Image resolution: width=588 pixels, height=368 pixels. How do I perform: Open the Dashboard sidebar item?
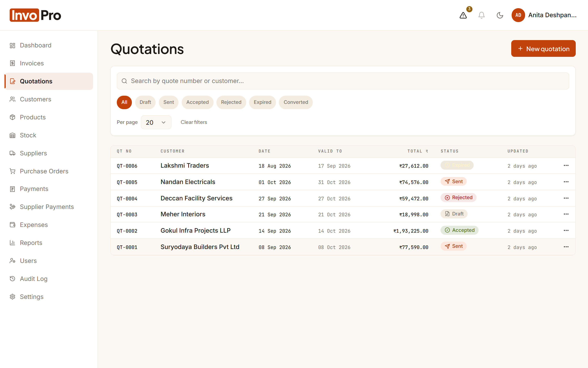(x=49, y=45)
